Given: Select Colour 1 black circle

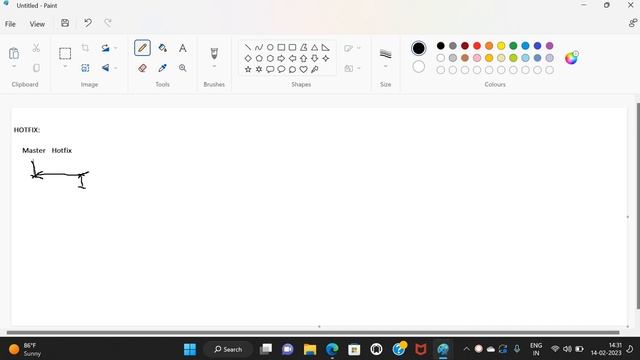Looking at the screenshot, I should click(418, 48).
